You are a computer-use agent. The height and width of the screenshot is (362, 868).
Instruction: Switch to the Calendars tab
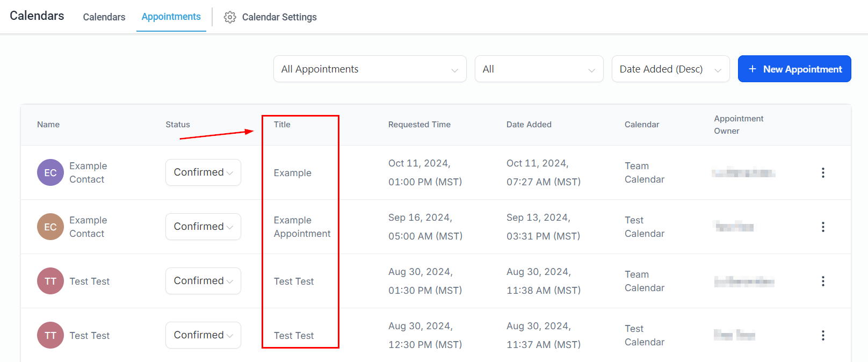104,17
